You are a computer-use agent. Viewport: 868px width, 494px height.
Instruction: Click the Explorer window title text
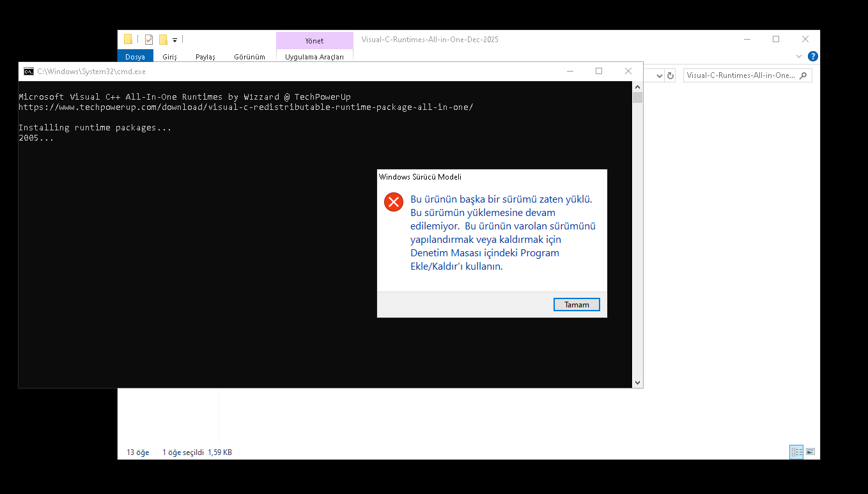(x=430, y=40)
